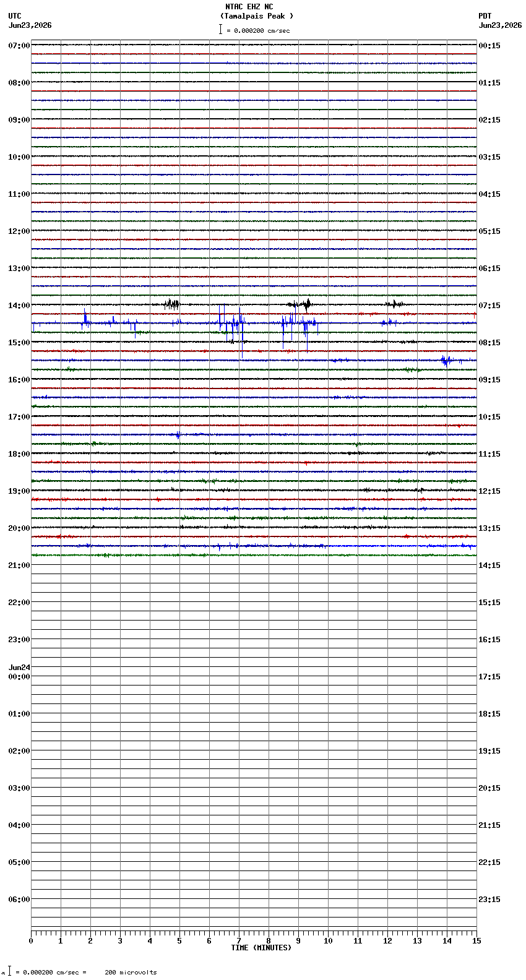Image resolution: width=526 pixels, height=980 pixels.
Task: Click the 07:15 PDT row label
Action: [x=489, y=306]
